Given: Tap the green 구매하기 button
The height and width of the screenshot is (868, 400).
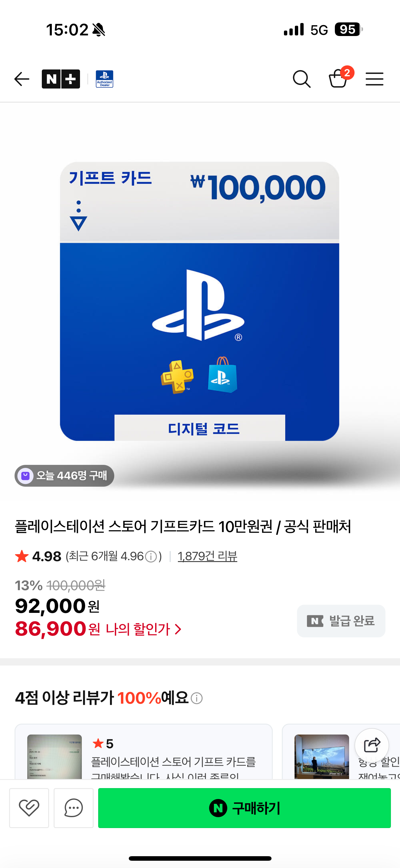Looking at the screenshot, I should pos(245,808).
